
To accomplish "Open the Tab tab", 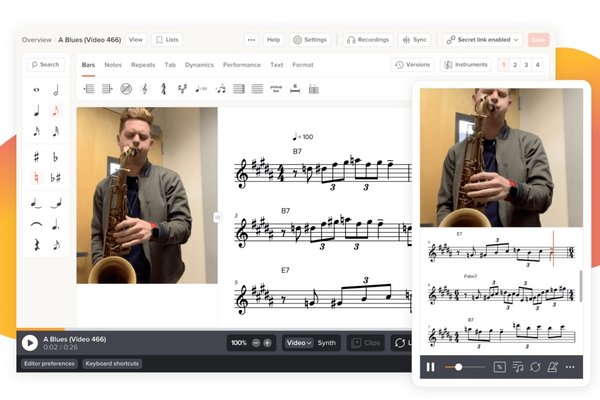I will click(x=170, y=65).
